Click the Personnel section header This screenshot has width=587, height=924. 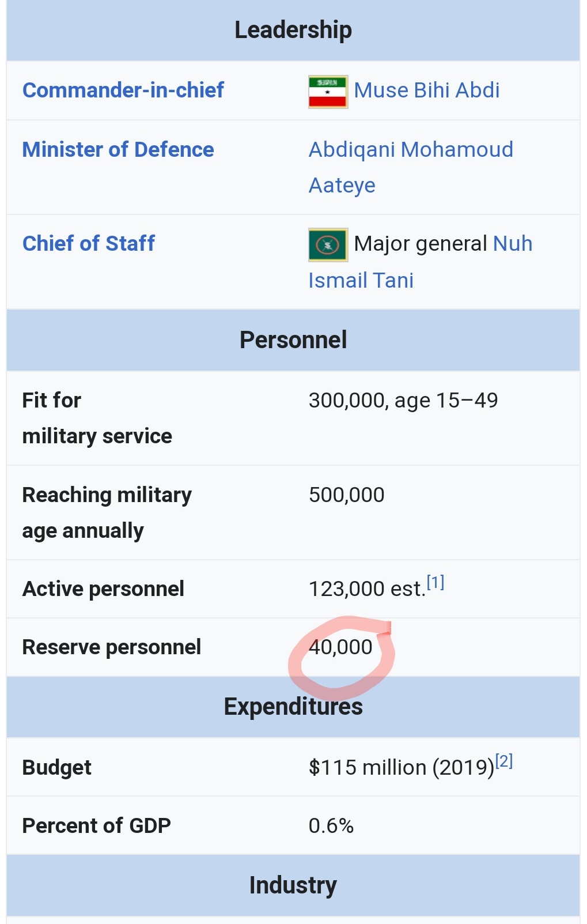coord(293,340)
